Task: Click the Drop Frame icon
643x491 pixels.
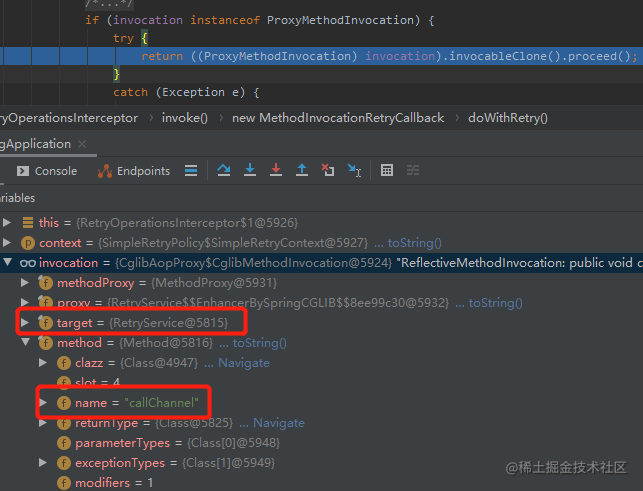Action: coord(328,170)
